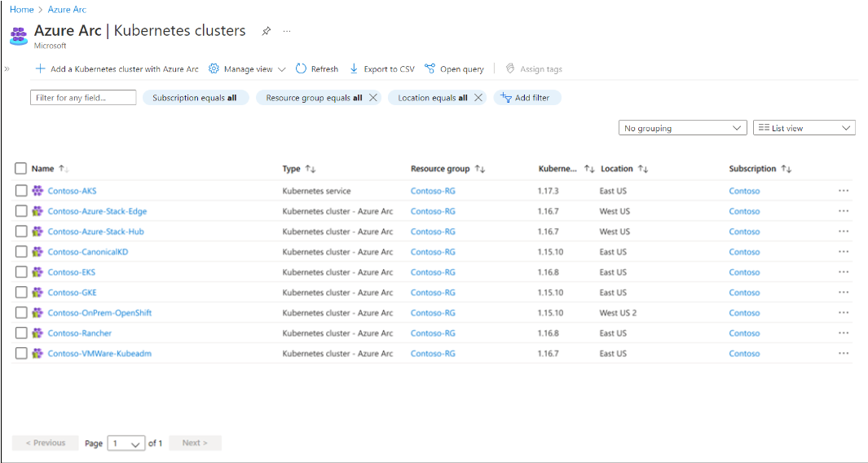The height and width of the screenshot is (463, 868).
Task: Open the No grouping dropdown
Action: (x=682, y=128)
